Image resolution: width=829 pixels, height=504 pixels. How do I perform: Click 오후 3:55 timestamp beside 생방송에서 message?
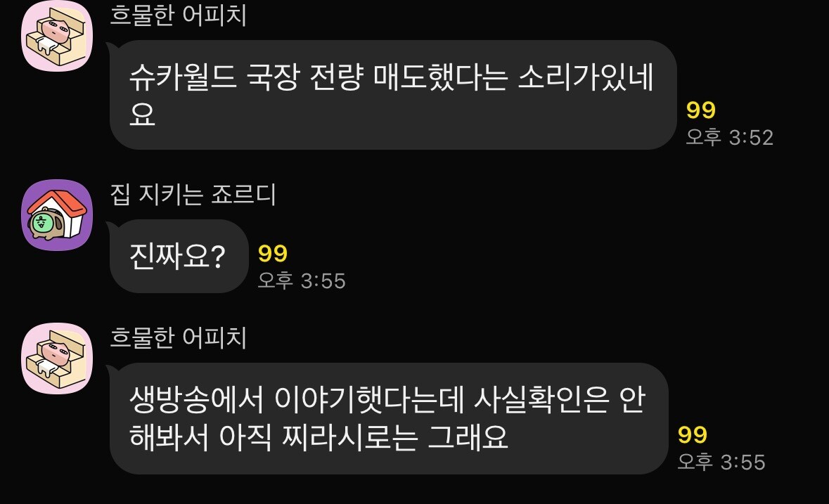pyautogui.click(x=721, y=462)
